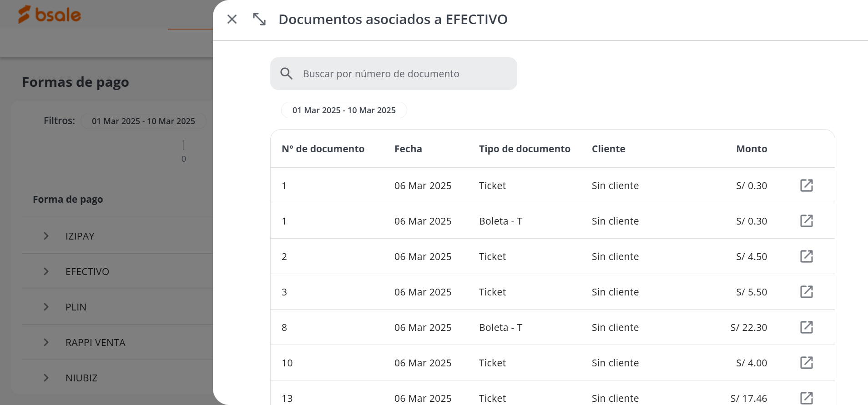Select the NIUBIZ payment method label
This screenshot has height=405, width=868.
click(81, 378)
